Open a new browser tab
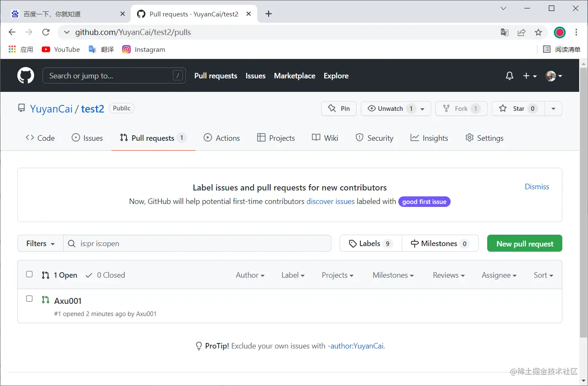 click(268, 14)
